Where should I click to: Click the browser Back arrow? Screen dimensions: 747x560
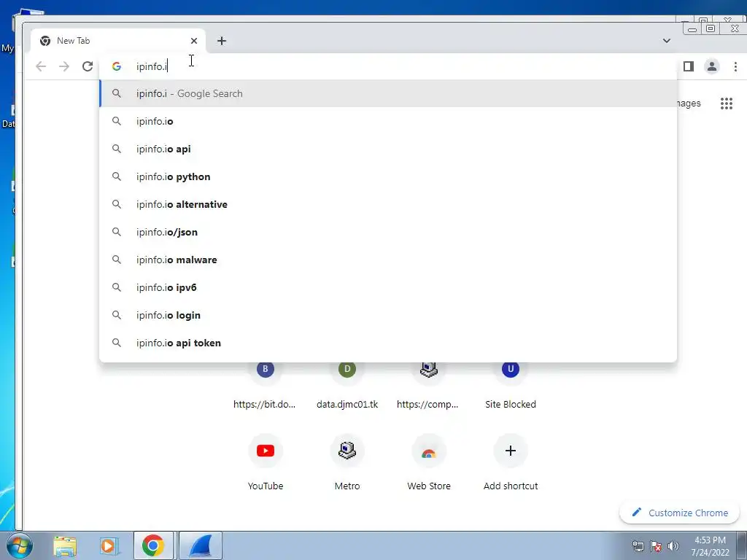click(41, 66)
